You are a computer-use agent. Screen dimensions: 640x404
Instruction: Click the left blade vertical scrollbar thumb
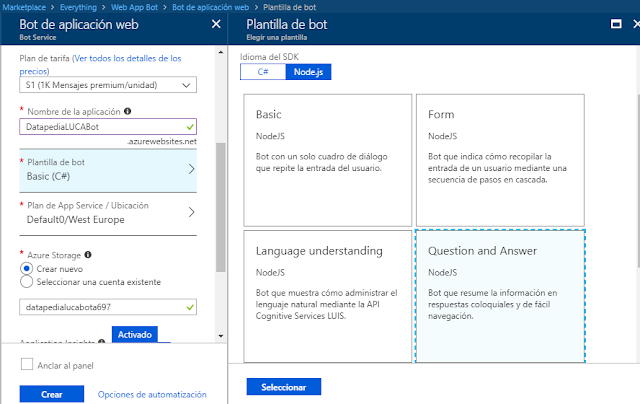tap(221, 207)
